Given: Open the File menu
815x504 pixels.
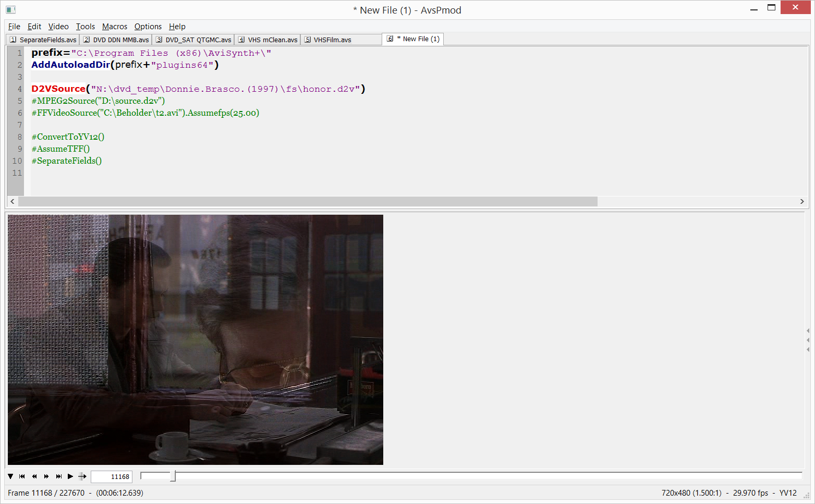Looking at the screenshot, I should (x=14, y=27).
